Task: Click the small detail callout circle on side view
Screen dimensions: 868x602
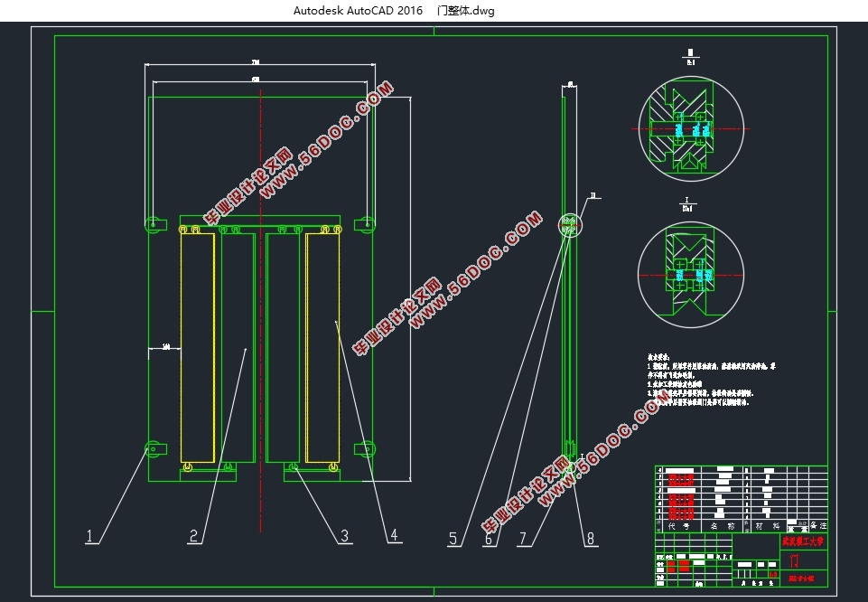Action: click(x=570, y=225)
